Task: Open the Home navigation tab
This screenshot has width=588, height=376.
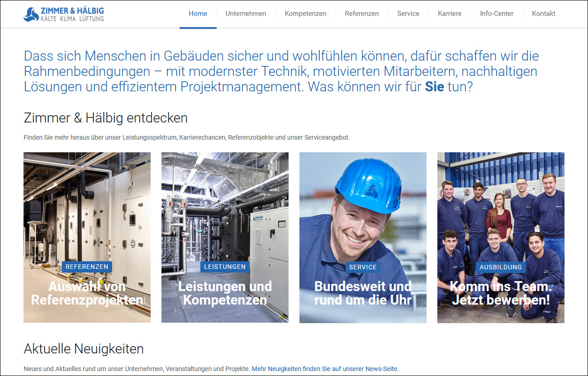Action: pos(198,14)
